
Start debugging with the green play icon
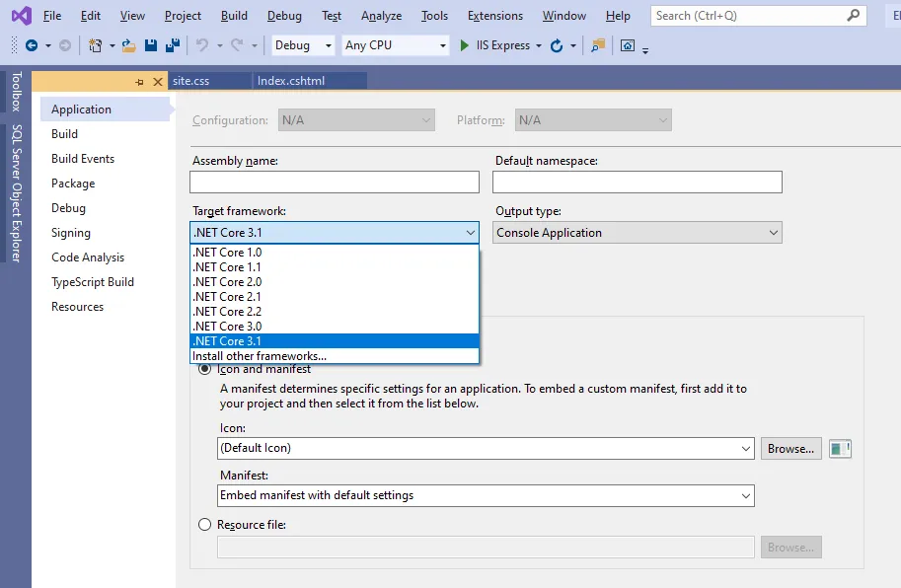coord(464,45)
